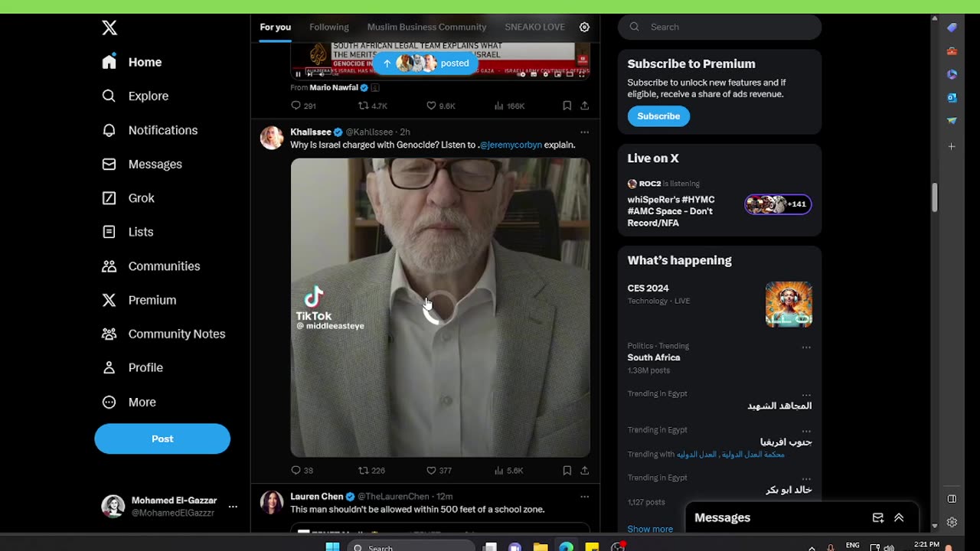Open Outlook icon in Edge sidebar
This screenshot has width=980, height=551.
coord(952,97)
